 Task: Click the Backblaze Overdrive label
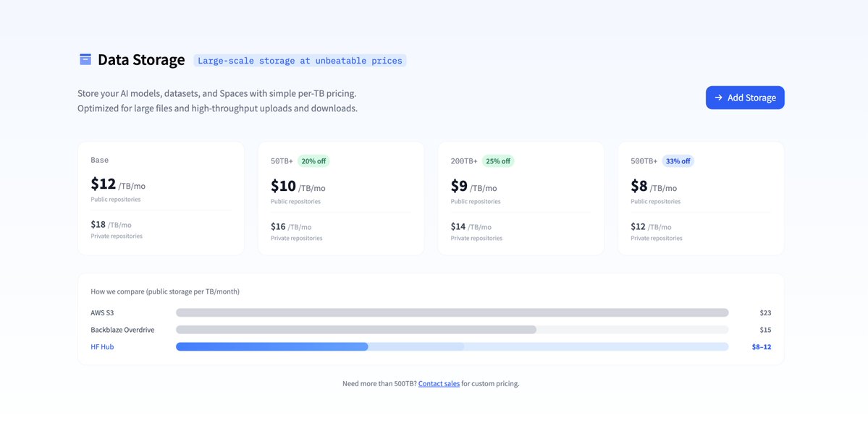pyautogui.click(x=122, y=330)
